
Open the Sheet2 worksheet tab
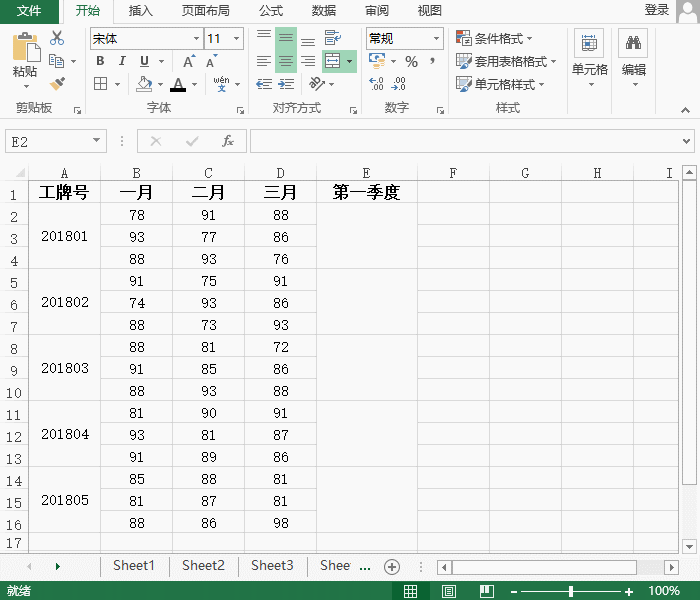[203, 566]
